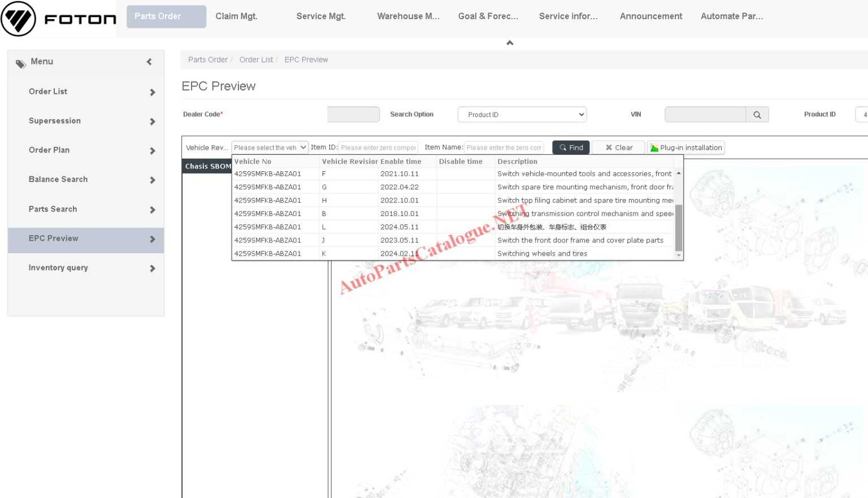The image size is (868, 498).
Task: Open the Announcement section
Action: [650, 16]
